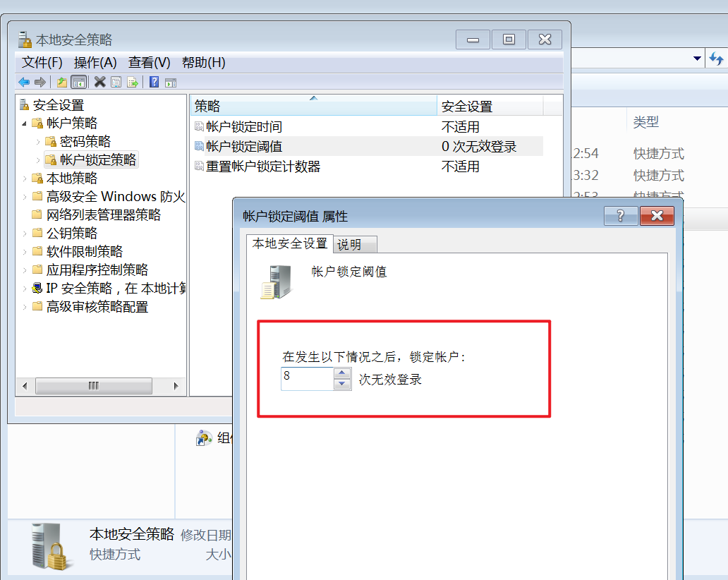Switch to the 说明 tab
This screenshot has width=728, height=580.
point(355,244)
